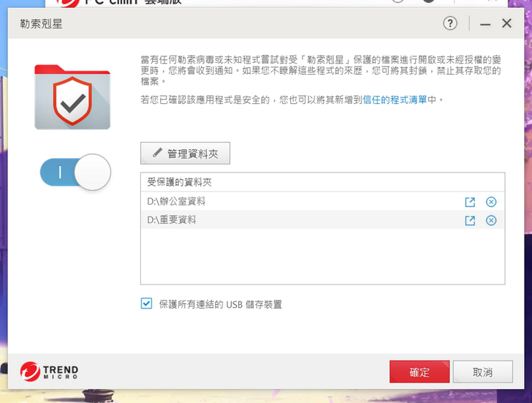Click the shield folder icon

tap(72, 97)
